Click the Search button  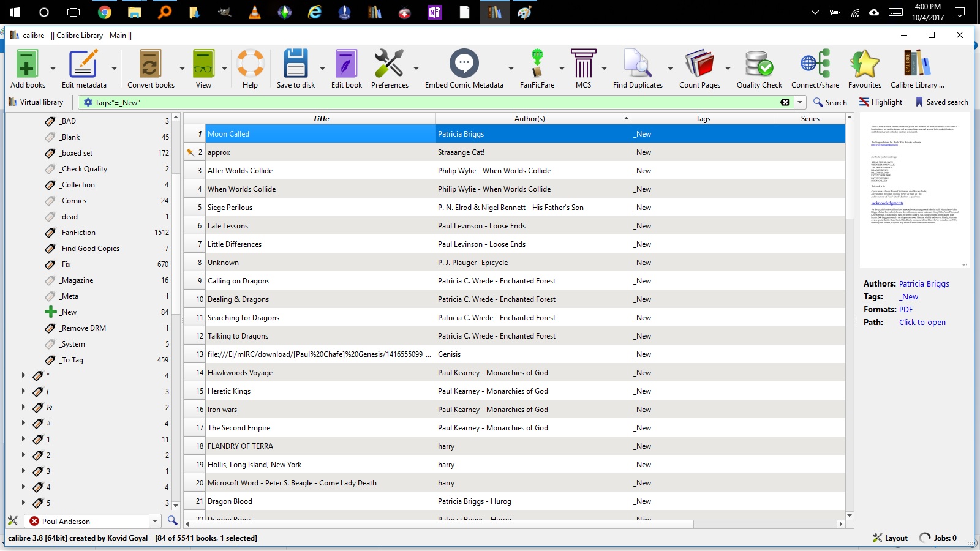(830, 102)
